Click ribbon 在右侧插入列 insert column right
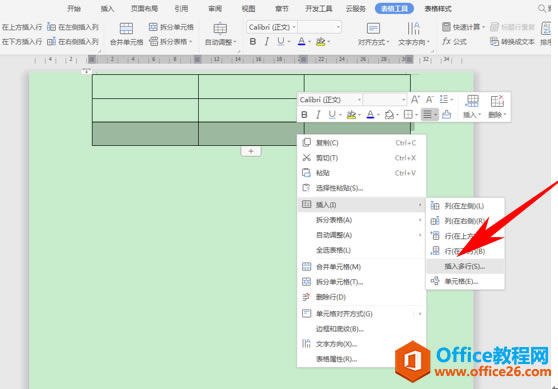The image size is (558, 389). [73, 42]
